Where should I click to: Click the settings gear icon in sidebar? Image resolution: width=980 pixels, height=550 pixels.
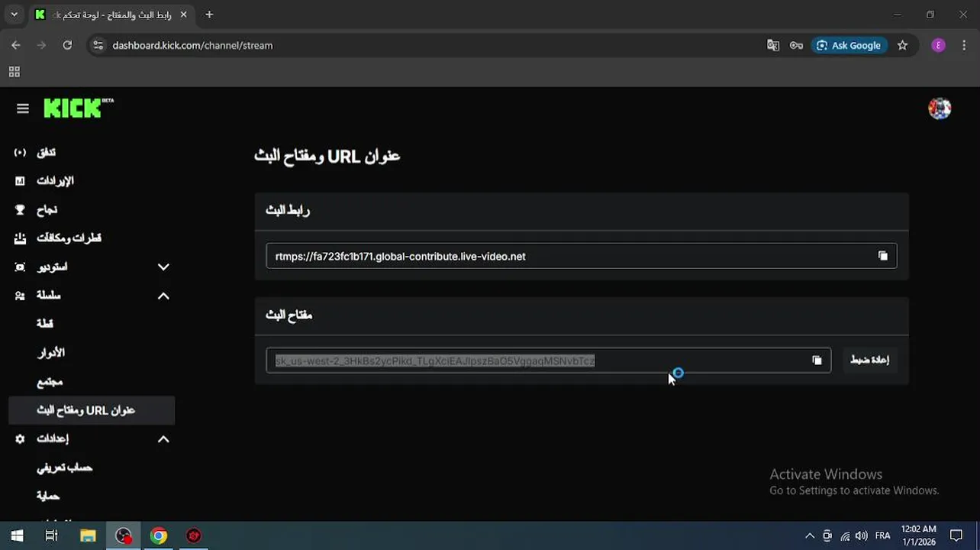20,439
